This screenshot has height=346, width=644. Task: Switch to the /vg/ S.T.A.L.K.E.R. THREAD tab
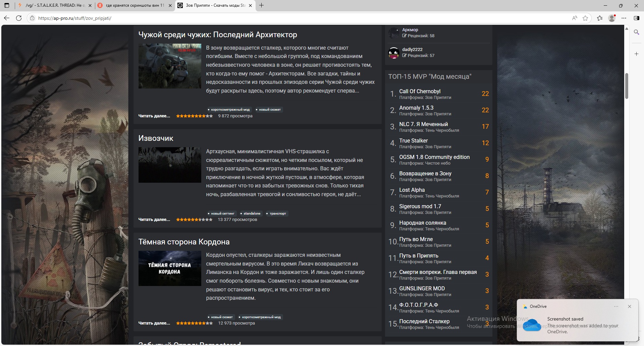pos(54,5)
